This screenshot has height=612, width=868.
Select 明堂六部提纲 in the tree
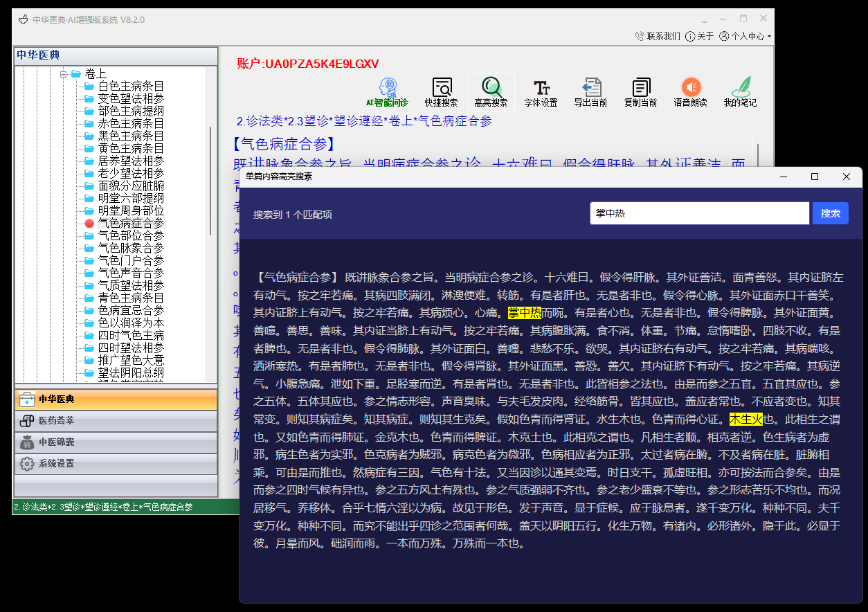click(x=131, y=198)
